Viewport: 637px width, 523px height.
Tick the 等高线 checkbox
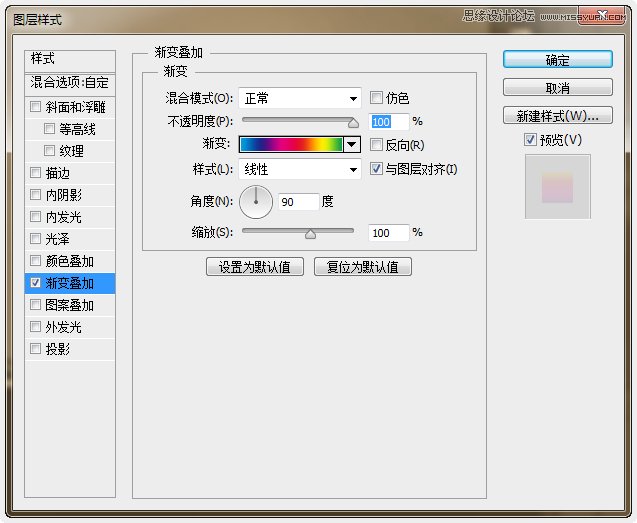tap(49, 129)
